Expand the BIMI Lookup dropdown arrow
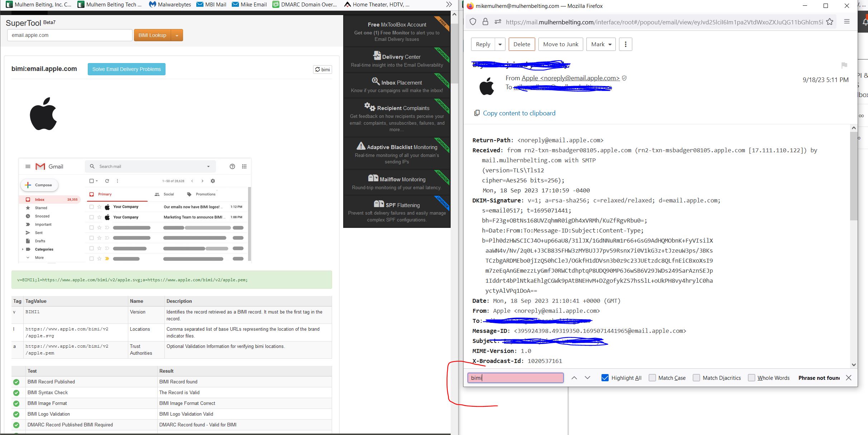The image size is (868, 435). [177, 35]
